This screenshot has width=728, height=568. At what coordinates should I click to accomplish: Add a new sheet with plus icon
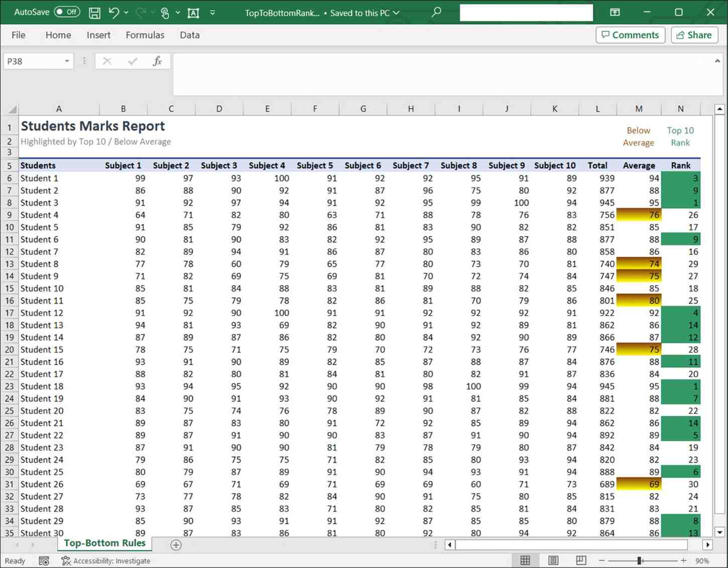(176, 545)
